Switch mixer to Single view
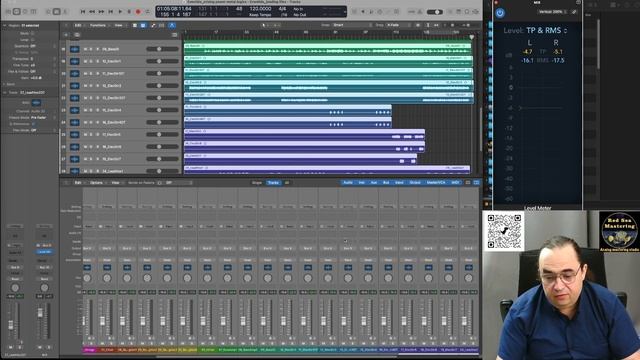The image size is (640, 360). (257, 183)
